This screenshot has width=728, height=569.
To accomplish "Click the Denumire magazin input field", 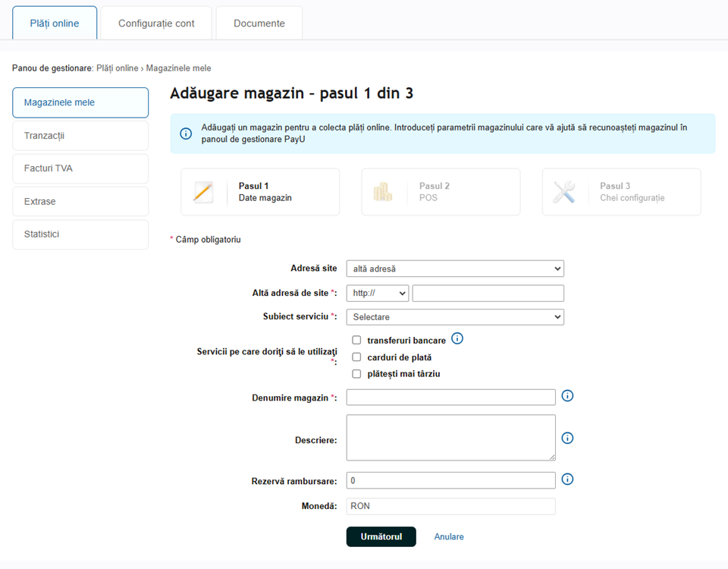I will click(x=450, y=398).
